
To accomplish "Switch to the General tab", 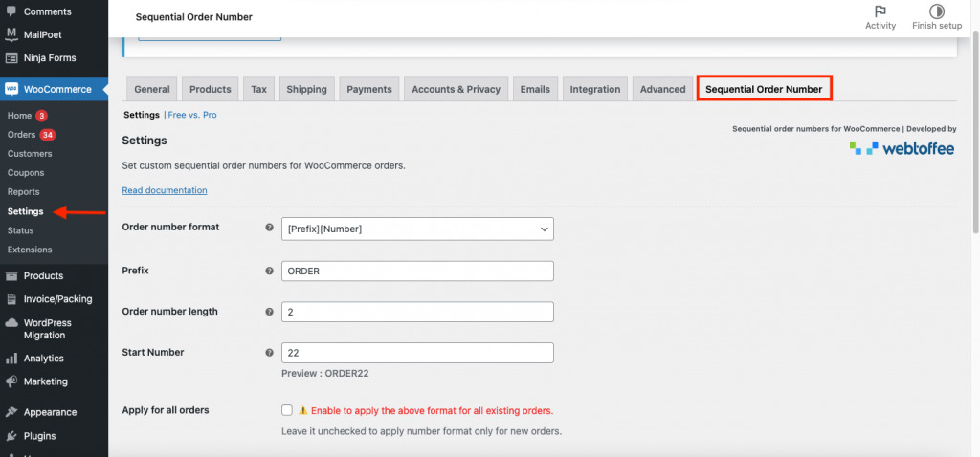I will point(152,89).
